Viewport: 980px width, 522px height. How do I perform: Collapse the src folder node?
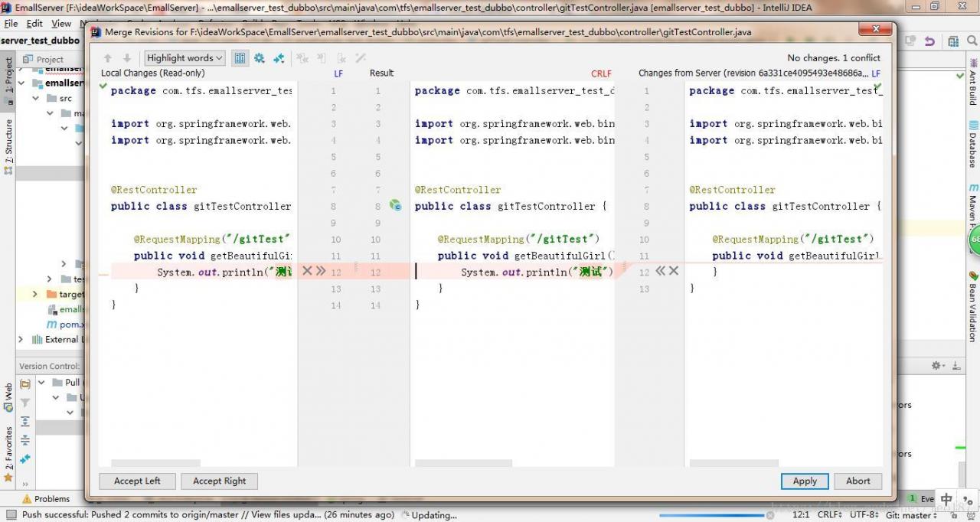point(35,98)
